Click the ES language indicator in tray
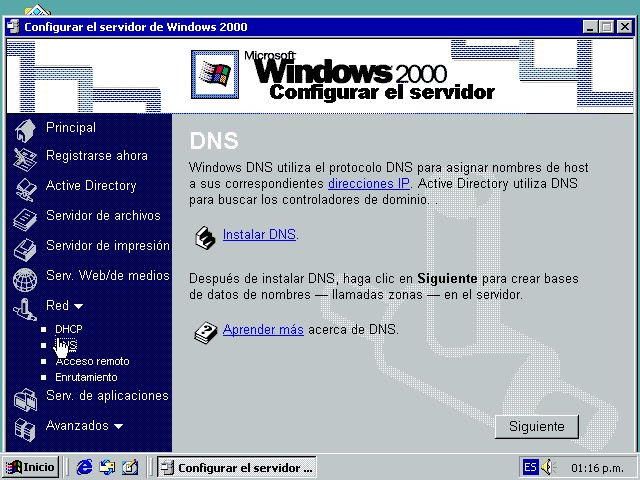 click(x=530, y=467)
